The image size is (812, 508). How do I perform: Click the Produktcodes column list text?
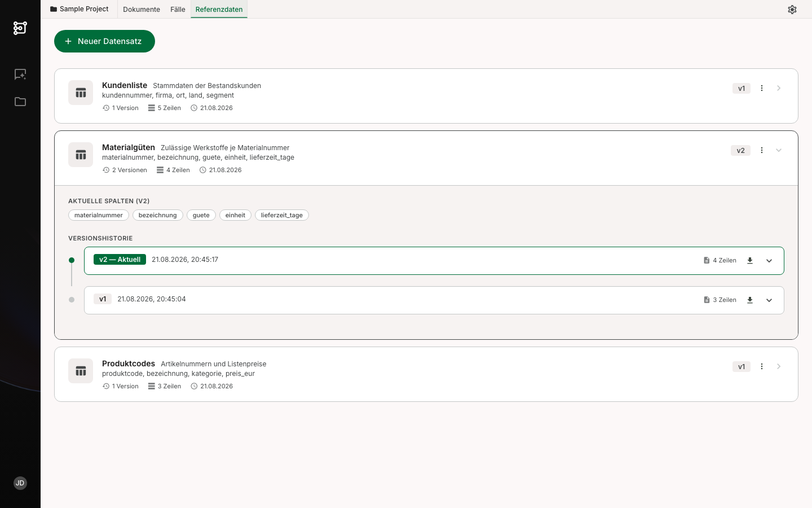tap(178, 374)
